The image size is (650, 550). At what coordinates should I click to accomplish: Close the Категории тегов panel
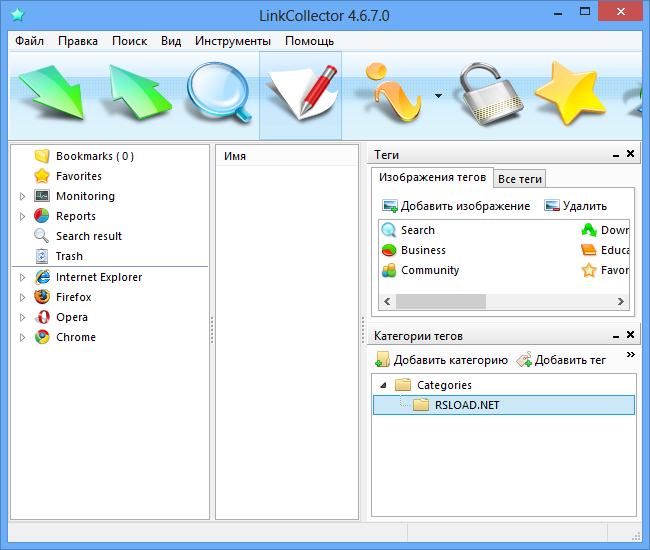pyautogui.click(x=631, y=334)
